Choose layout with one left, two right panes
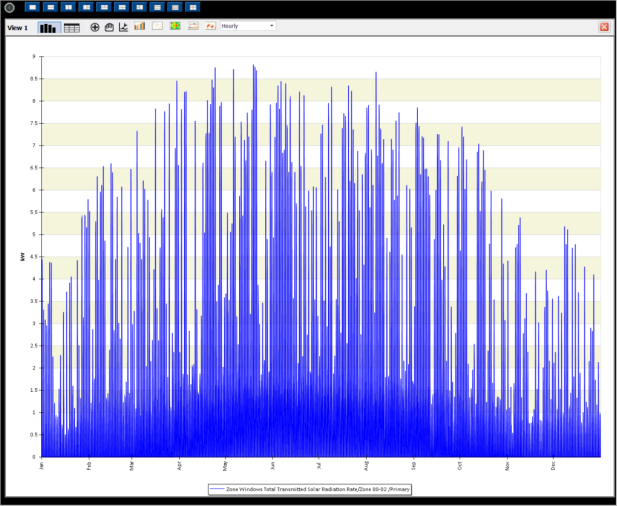617x506 pixels. [x=86, y=7]
